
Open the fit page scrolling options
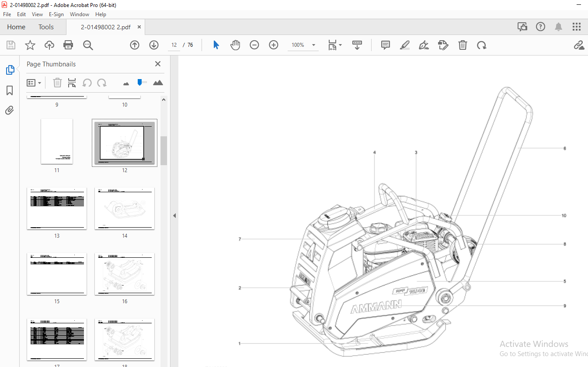(335, 45)
